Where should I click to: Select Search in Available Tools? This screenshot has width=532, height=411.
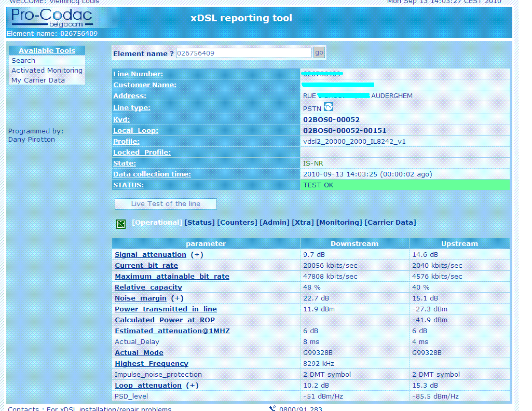tap(23, 60)
